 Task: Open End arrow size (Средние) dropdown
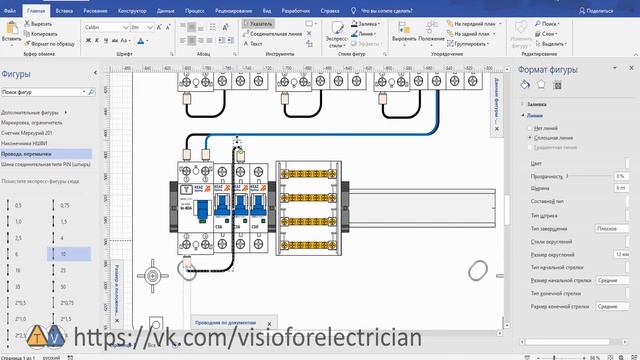(x=612, y=306)
